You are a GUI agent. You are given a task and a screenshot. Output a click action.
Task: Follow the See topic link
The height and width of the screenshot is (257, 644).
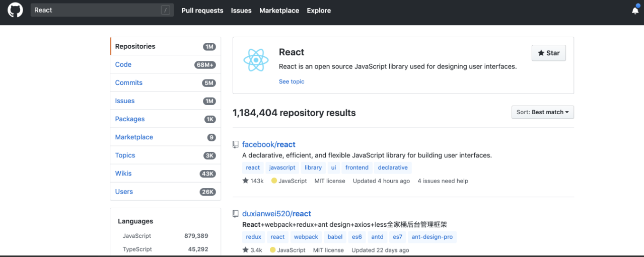point(292,81)
